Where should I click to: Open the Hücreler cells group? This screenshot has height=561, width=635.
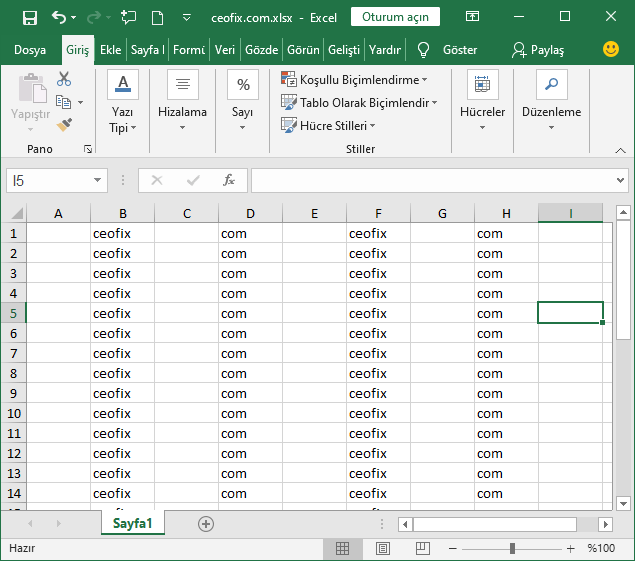pos(482,101)
